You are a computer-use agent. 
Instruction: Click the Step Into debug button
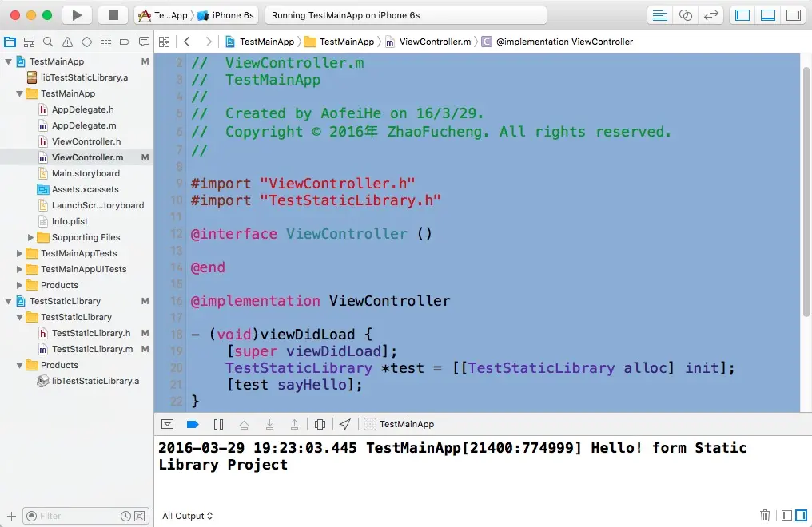click(269, 425)
